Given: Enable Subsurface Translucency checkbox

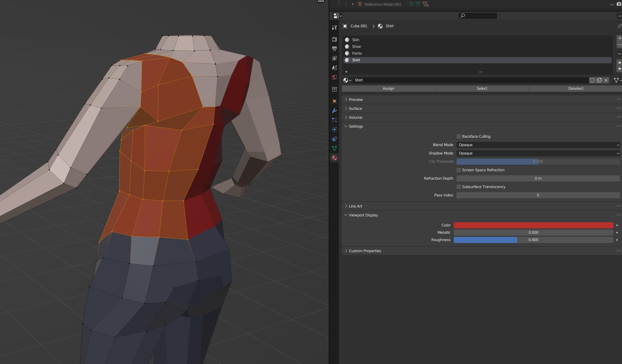Looking at the screenshot, I should pyautogui.click(x=459, y=187).
